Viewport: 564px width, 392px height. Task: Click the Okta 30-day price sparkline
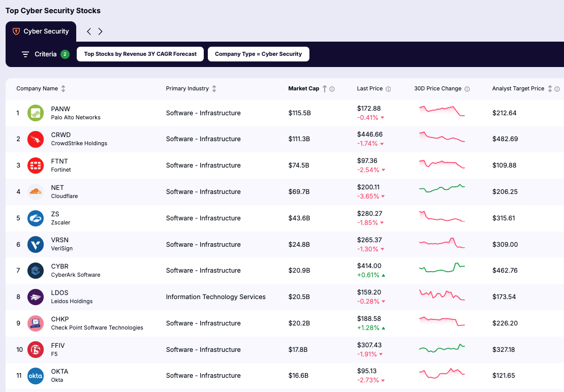point(442,373)
